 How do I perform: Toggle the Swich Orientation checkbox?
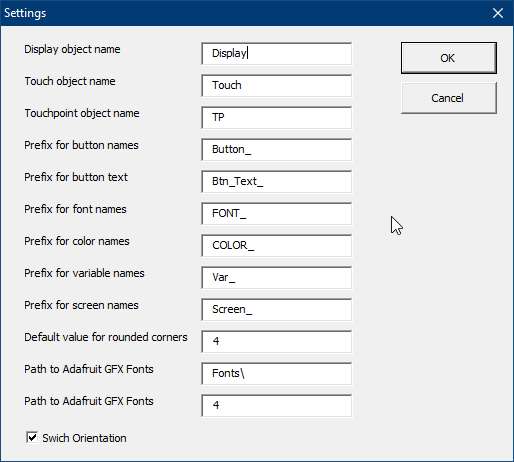(x=32, y=437)
